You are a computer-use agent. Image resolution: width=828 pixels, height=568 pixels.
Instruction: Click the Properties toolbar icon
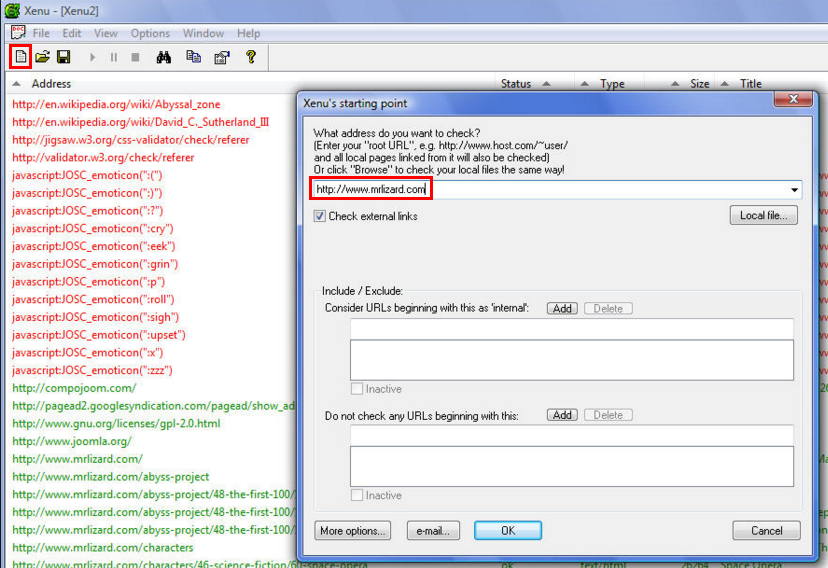click(x=222, y=57)
